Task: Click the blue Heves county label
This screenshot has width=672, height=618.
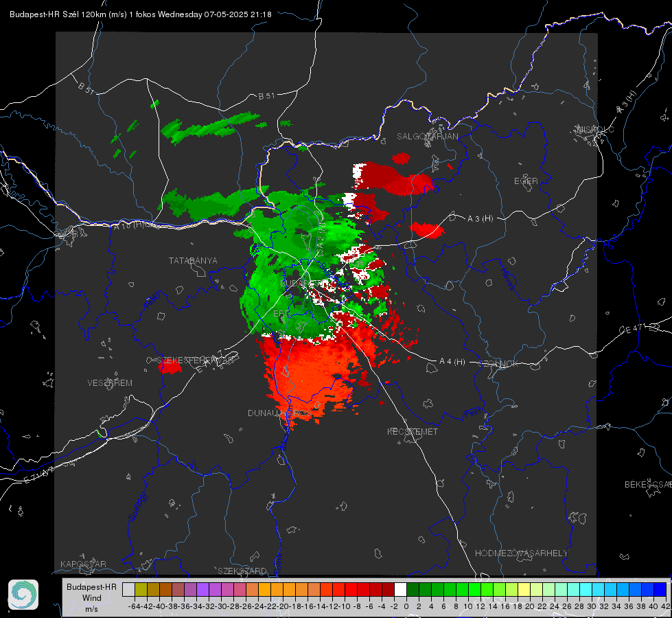Action: [507, 278]
